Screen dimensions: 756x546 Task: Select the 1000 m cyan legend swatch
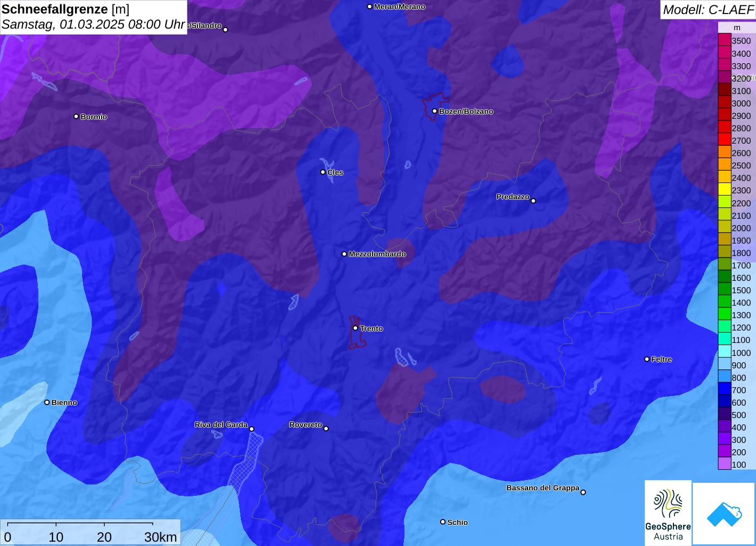(725, 352)
